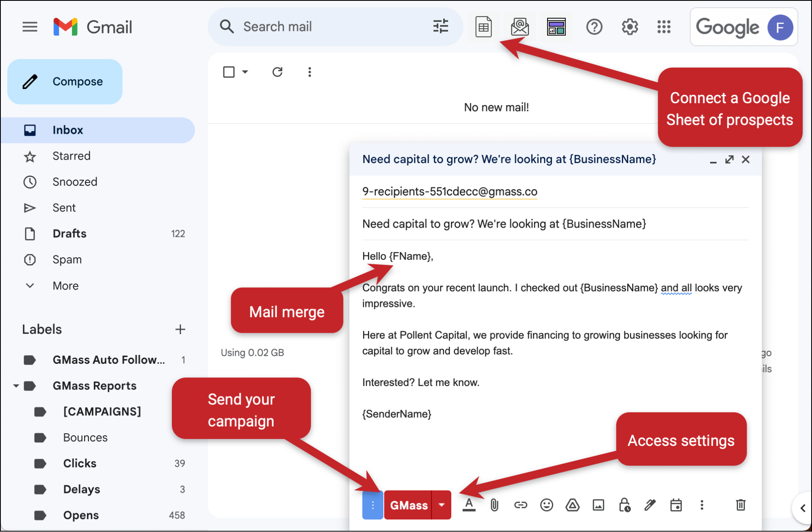
Task: Collapse the GMass Reports label tree
Action: point(16,386)
